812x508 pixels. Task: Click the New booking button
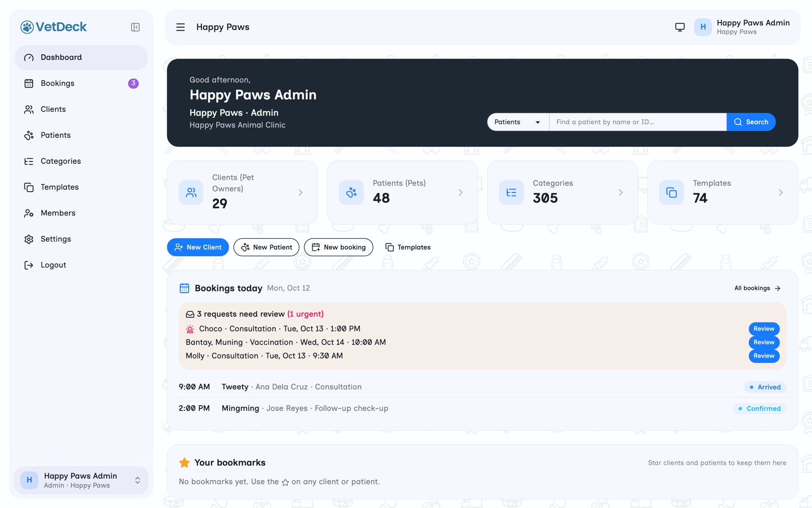[x=338, y=247]
